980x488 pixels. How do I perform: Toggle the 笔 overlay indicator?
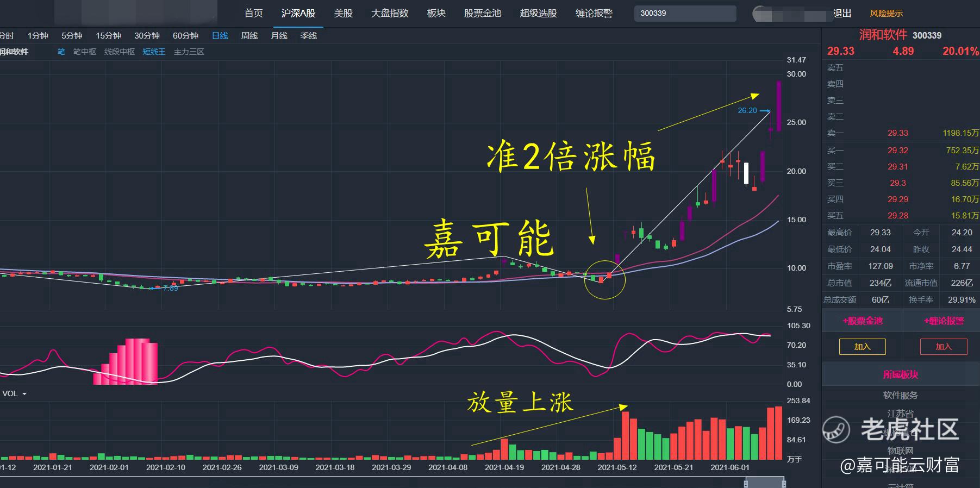coord(61,52)
